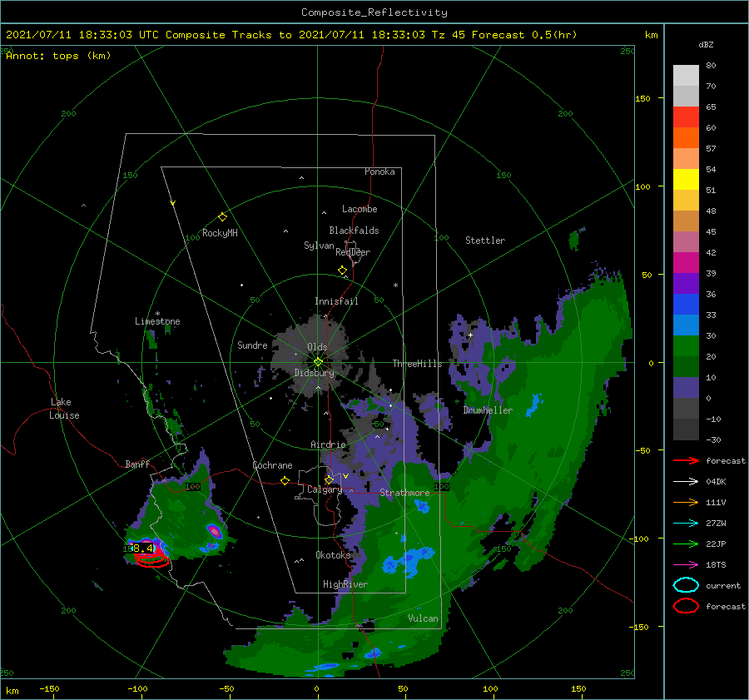Click the 18TS legend label
This screenshot has width=749, height=700.
[x=716, y=565]
